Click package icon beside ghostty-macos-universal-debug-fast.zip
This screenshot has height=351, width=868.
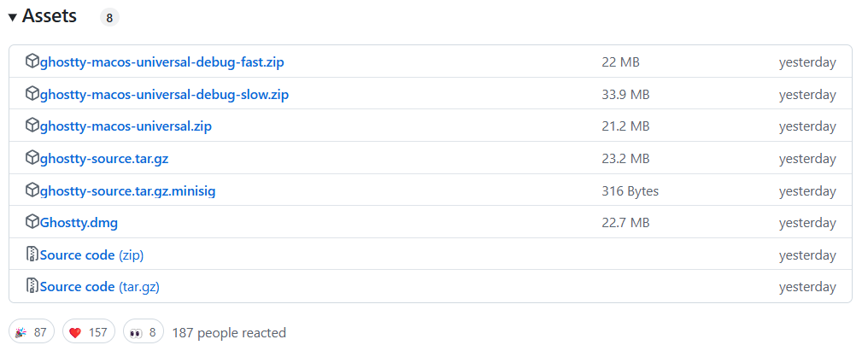[x=32, y=61]
